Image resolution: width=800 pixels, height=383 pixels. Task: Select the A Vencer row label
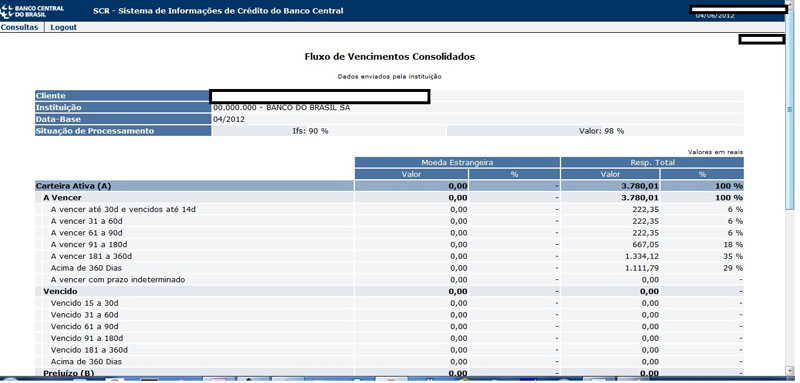click(x=62, y=198)
